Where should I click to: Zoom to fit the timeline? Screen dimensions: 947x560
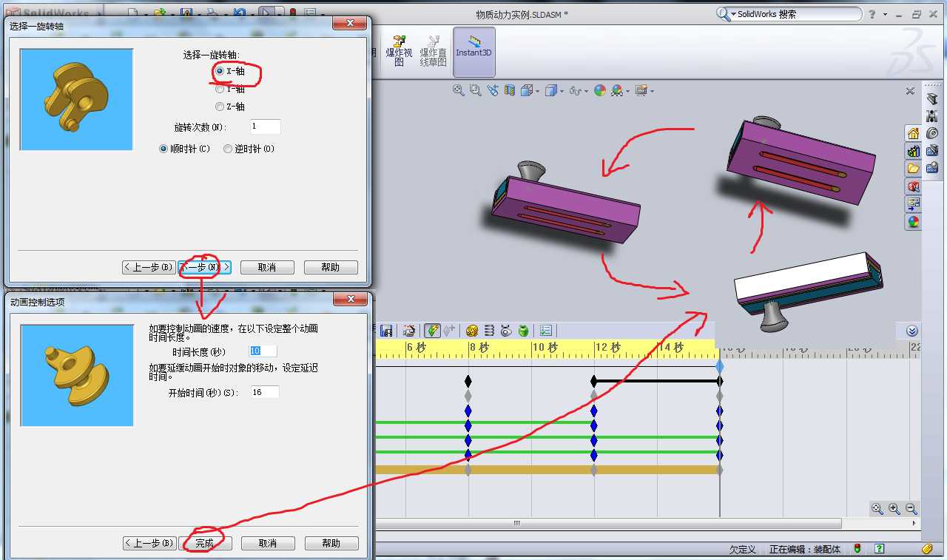point(877,509)
